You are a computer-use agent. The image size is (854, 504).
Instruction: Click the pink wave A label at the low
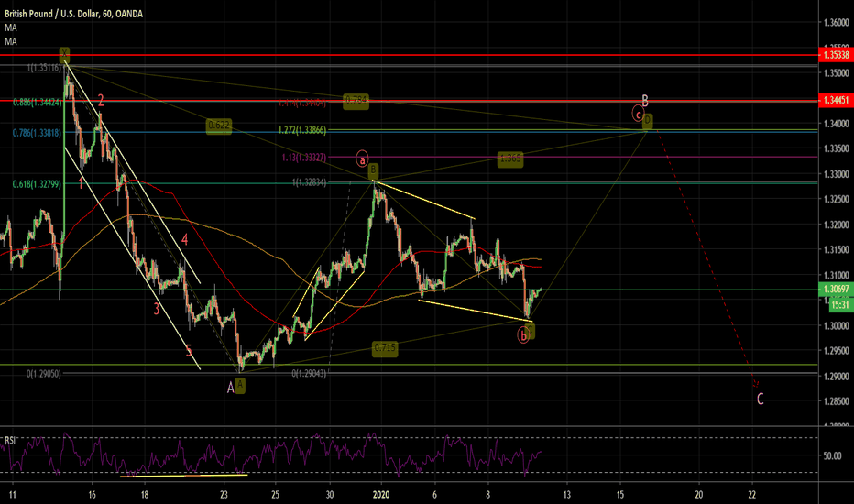[231, 388]
